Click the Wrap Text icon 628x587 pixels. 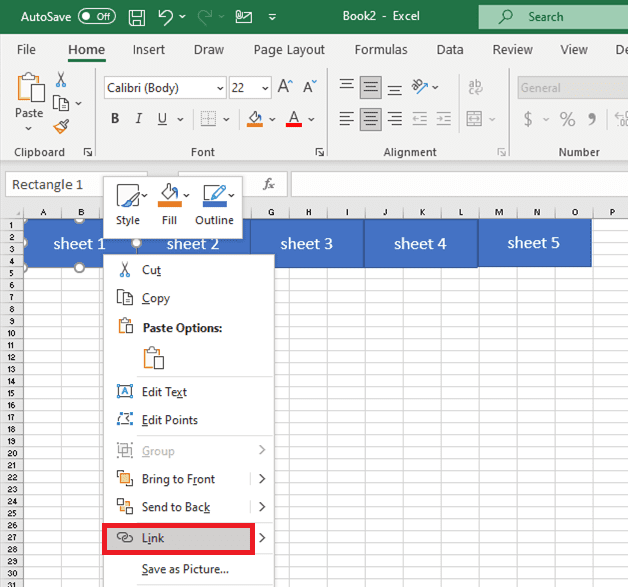click(475, 87)
